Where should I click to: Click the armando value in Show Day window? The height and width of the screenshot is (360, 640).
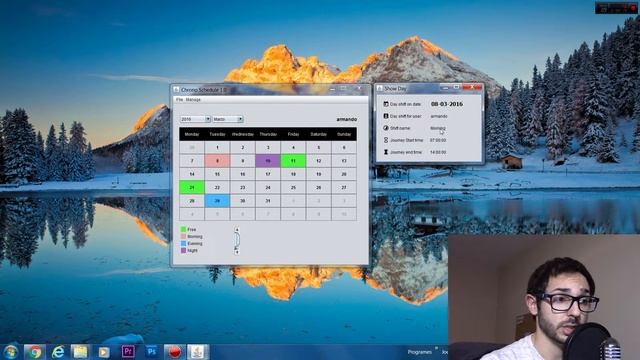(x=439, y=116)
